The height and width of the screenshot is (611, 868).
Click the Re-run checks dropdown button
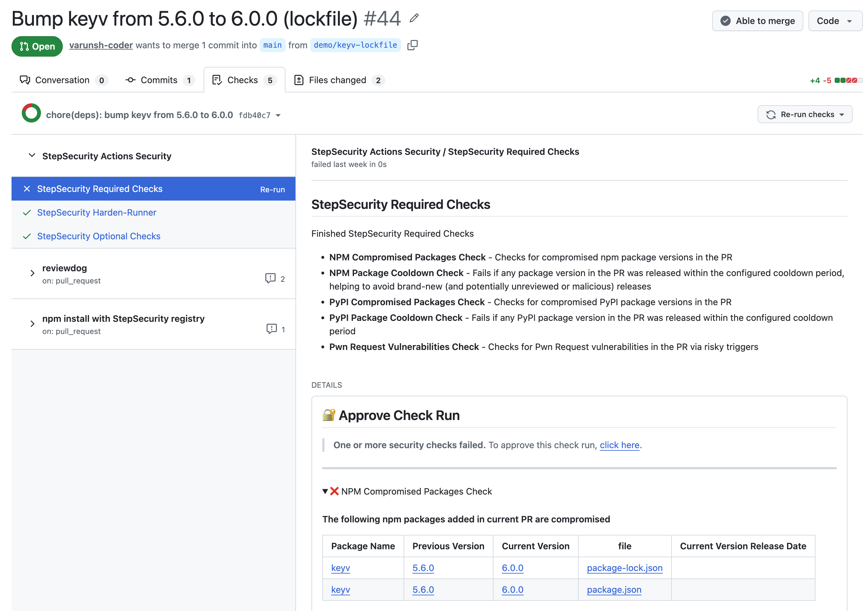coord(805,114)
